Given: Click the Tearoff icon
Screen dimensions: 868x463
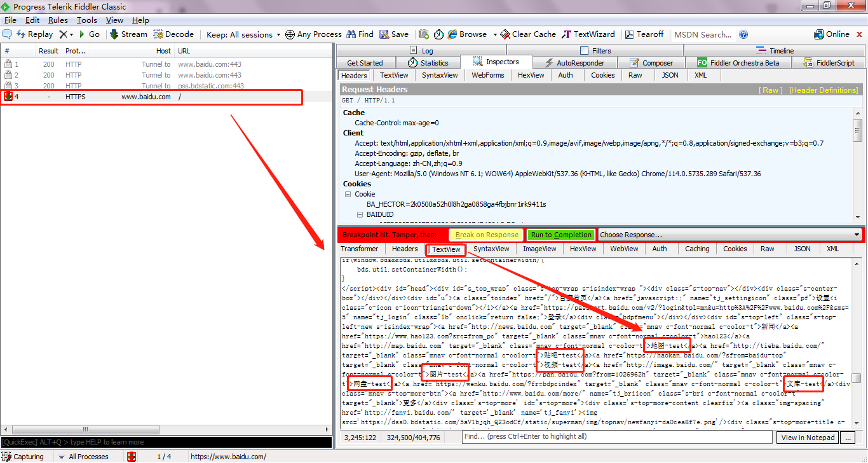Looking at the screenshot, I should coord(630,34).
